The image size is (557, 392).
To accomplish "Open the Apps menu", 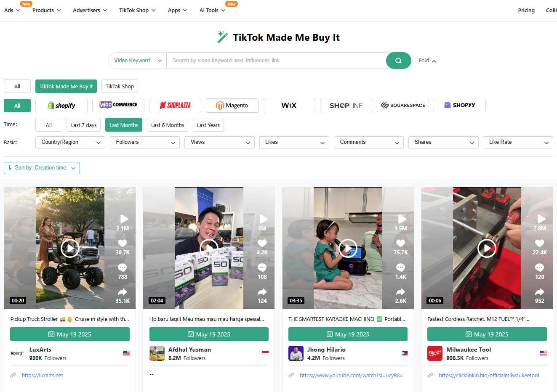I will (177, 10).
